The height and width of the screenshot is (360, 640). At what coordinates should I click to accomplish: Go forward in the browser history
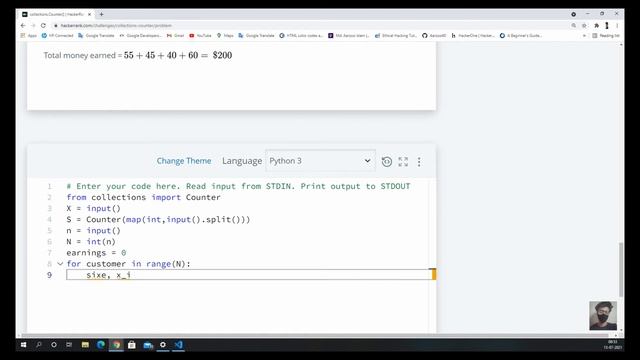(33, 25)
